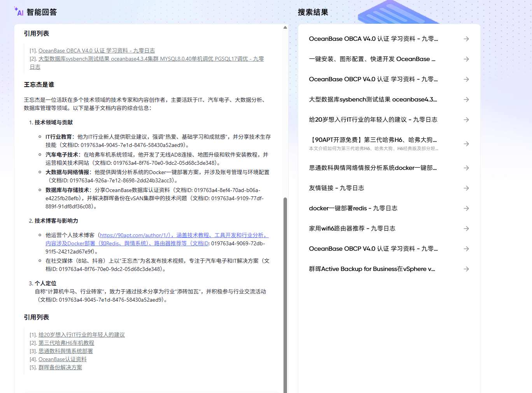
Task: Click the AI sparkle icon by 智能回答
Action: click(x=19, y=11)
